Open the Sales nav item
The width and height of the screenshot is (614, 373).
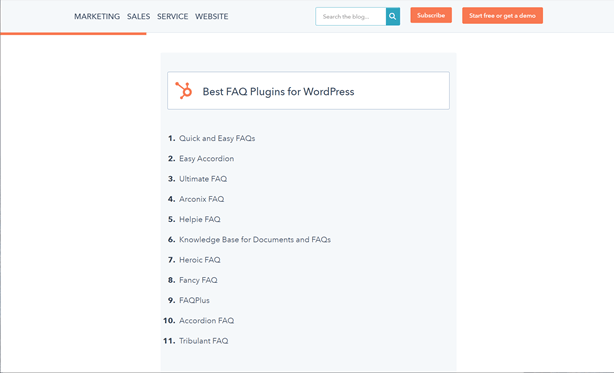coord(139,16)
